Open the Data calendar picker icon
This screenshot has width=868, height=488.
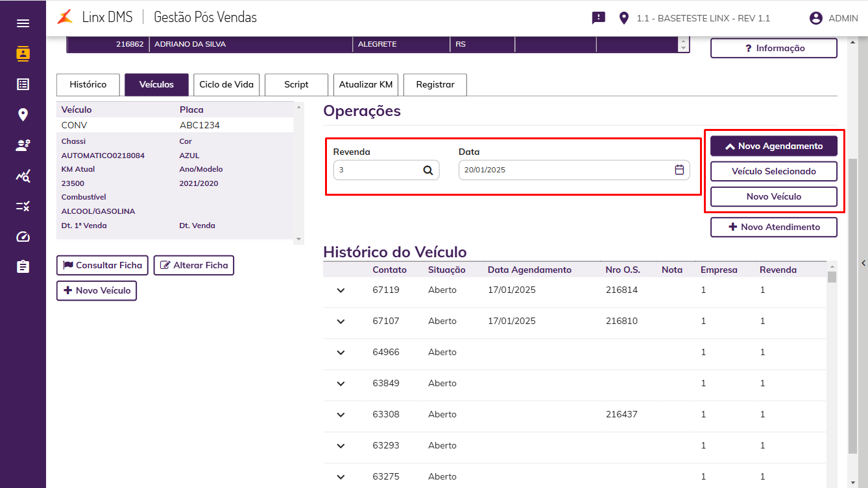(679, 170)
